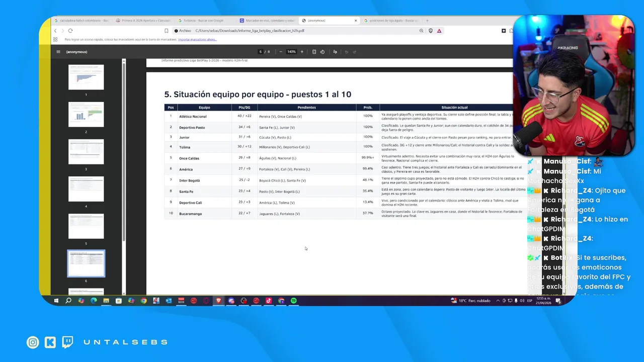Open File Explorer from the taskbar
Image resolution: width=644 pixels, height=362 pixels.
pos(106,301)
